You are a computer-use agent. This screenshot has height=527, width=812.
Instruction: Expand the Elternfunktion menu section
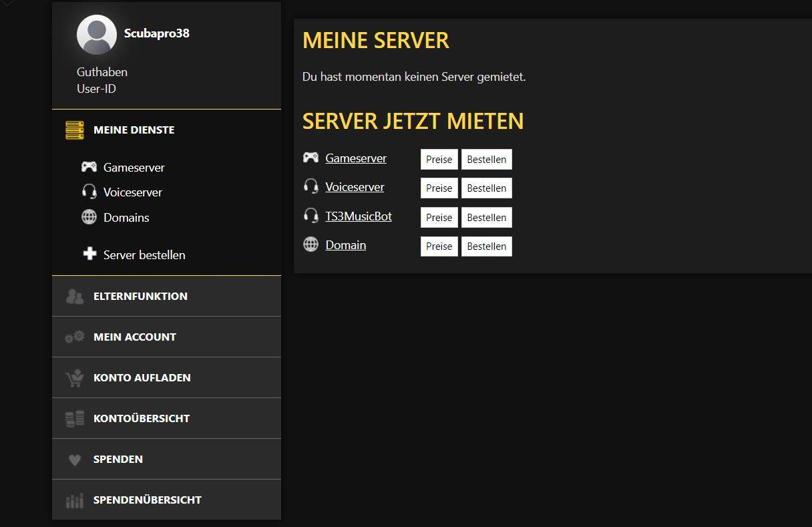(x=140, y=297)
